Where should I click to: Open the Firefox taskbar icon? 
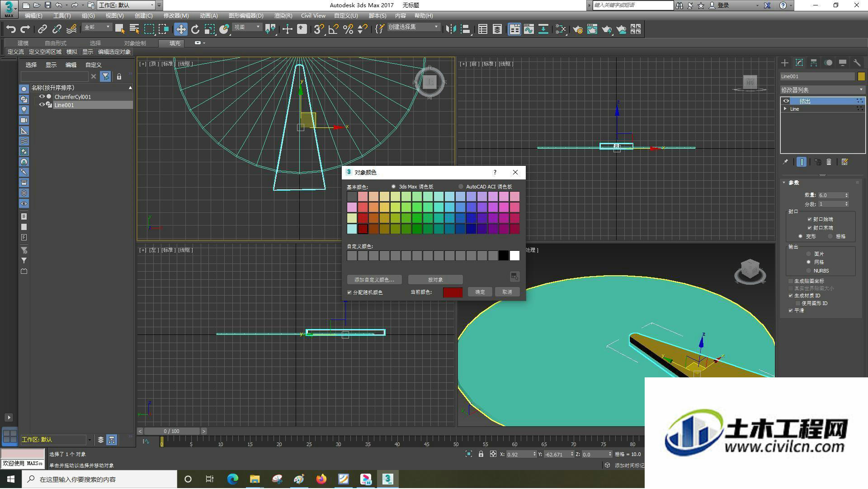pos(321,479)
